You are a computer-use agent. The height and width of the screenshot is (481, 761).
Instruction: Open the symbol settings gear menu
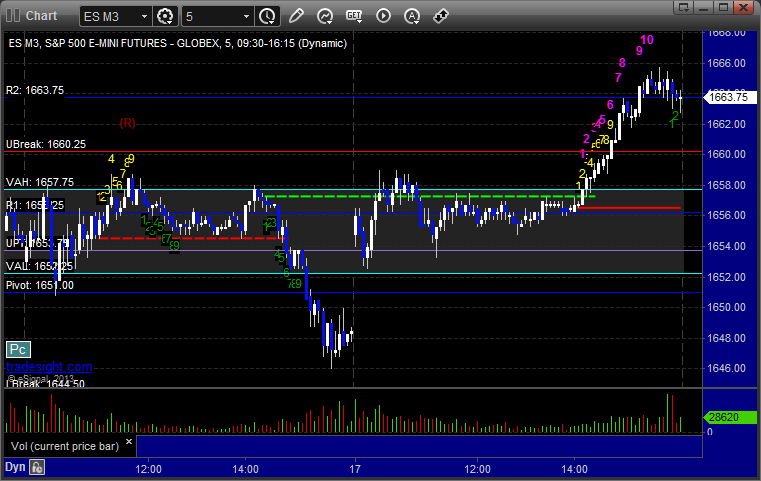coord(165,16)
